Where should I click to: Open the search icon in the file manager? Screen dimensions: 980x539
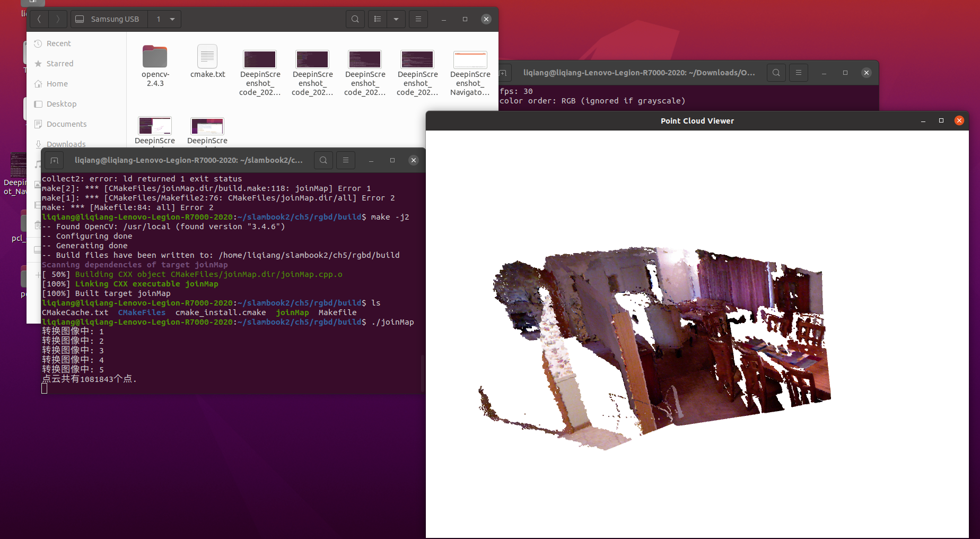[355, 19]
